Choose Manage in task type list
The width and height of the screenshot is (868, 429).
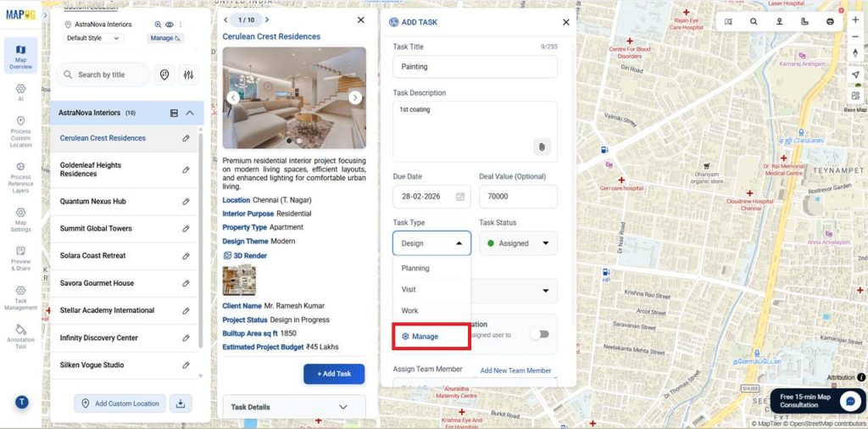tap(431, 337)
